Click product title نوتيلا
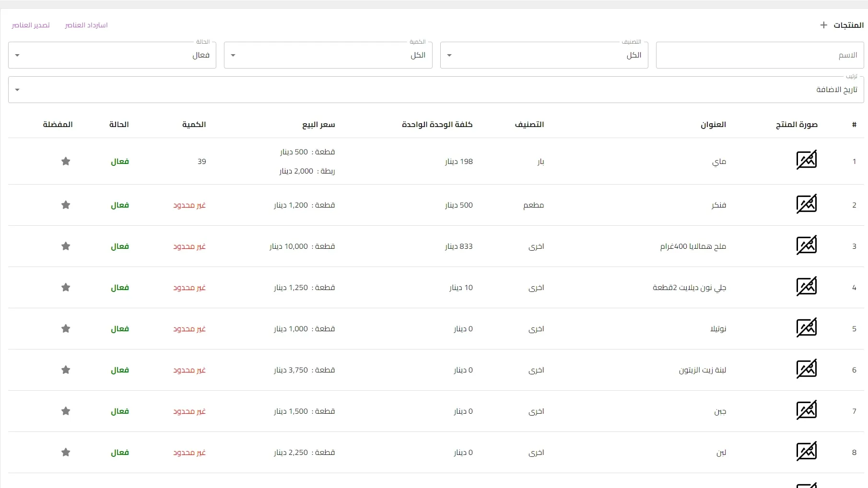 pyautogui.click(x=718, y=329)
